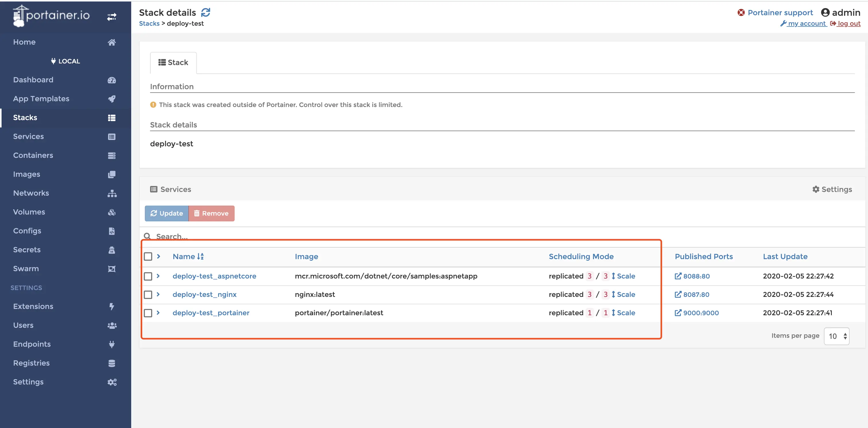Expand the deploy-test_nginx row chevron

coord(158,294)
